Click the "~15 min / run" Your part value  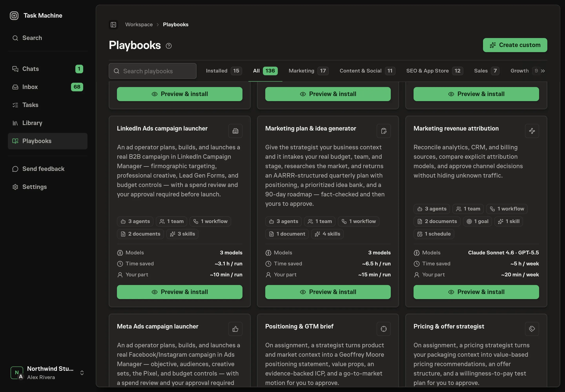point(374,275)
